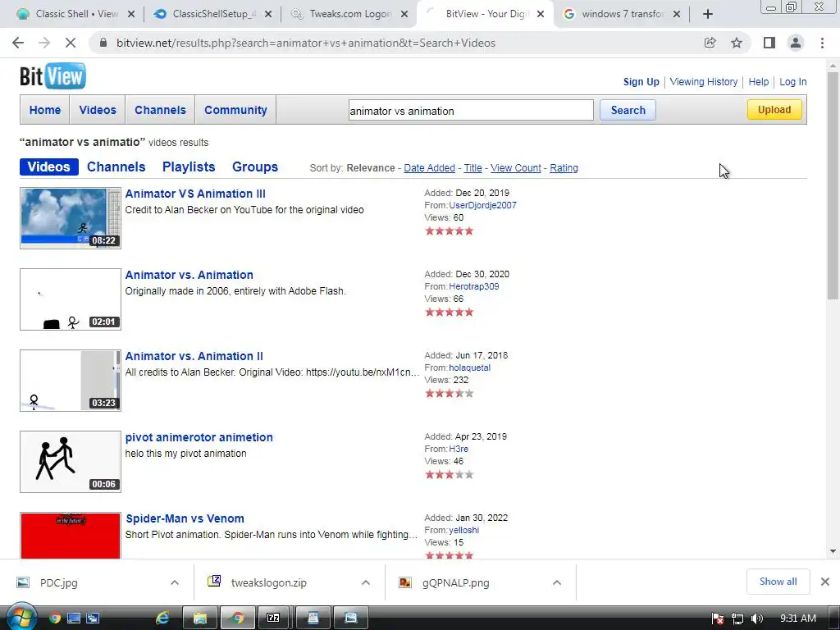Click the search text field
Viewport: 840px width, 630px height.
click(x=471, y=111)
